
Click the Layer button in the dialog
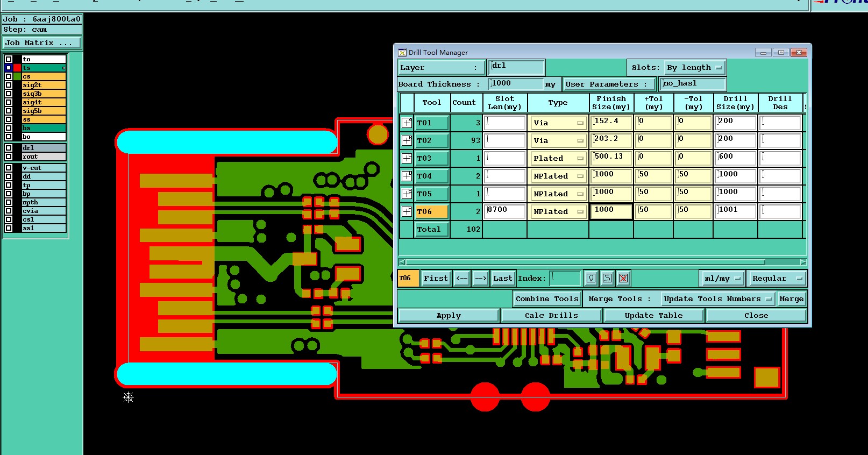coord(442,68)
